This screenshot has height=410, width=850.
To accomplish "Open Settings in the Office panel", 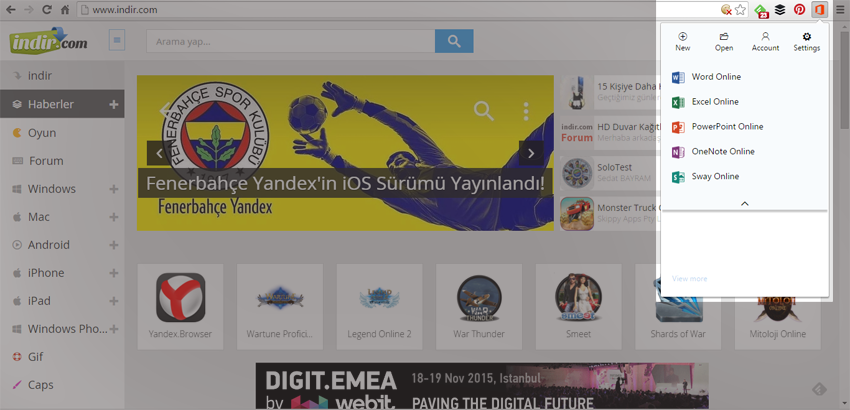I will tap(807, 42).
